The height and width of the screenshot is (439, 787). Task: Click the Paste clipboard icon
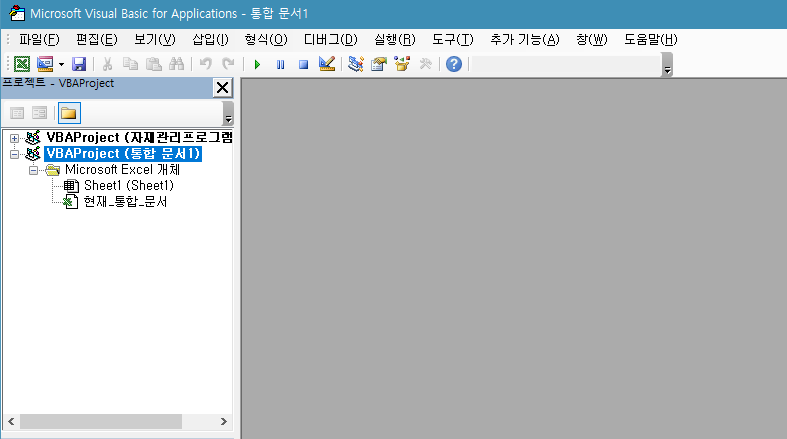coord(154,64)
